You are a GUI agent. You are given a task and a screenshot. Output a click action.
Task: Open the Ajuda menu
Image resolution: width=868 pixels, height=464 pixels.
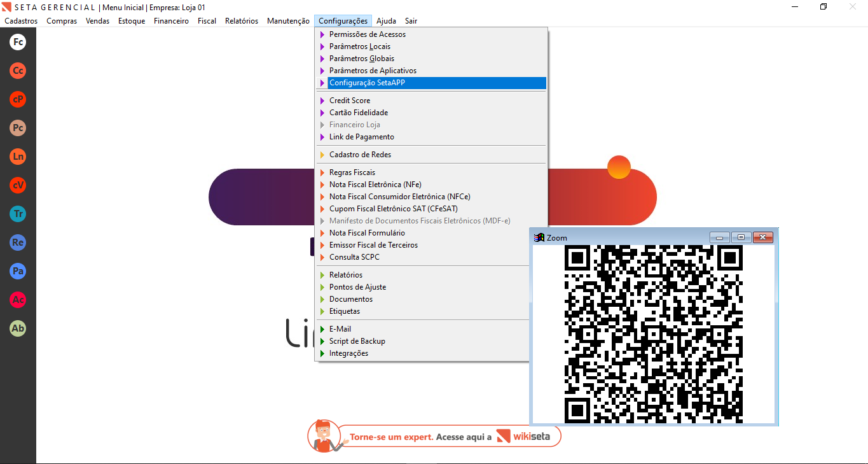point(386,21)
